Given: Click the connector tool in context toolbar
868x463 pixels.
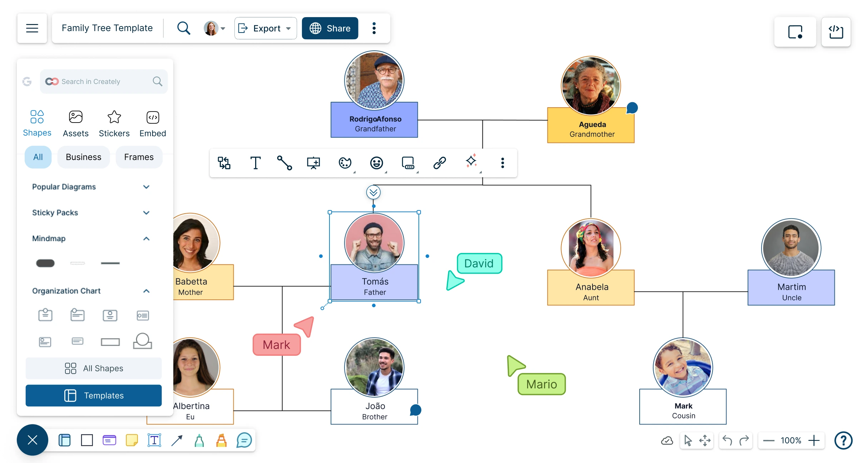Looking at the screenshot, I should click(x=284, y=163).
